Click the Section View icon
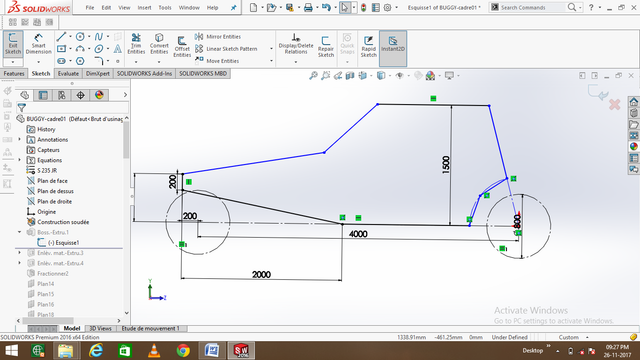Image resolution: width=640 pixels, height=360 pixels. click(350, 76)
